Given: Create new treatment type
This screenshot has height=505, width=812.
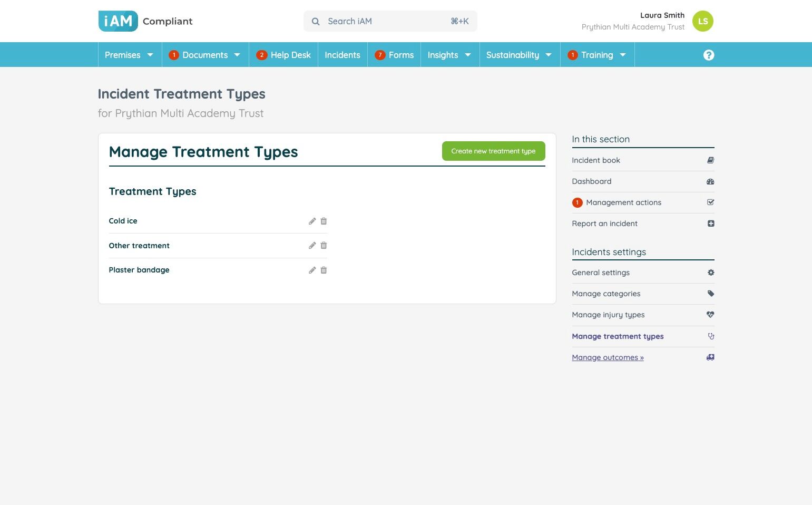Looking at the screenshot, I should [x=493, y=151].
